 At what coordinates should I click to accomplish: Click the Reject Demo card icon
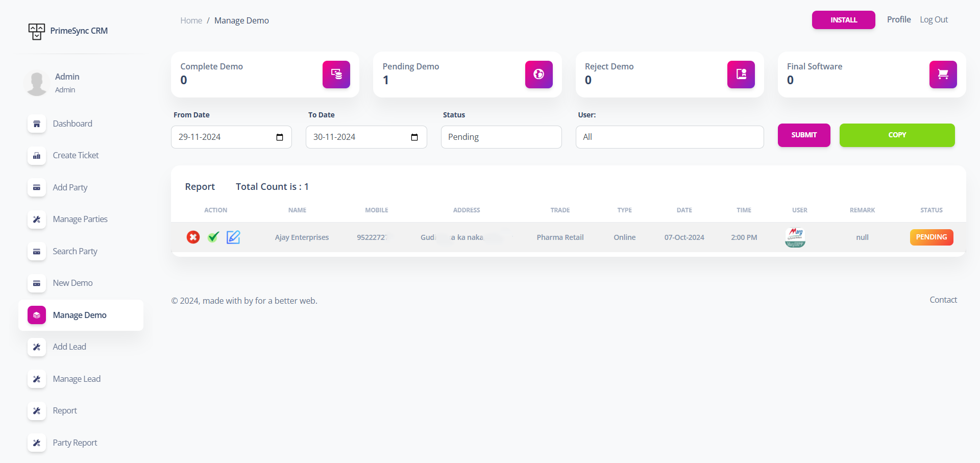741,75
